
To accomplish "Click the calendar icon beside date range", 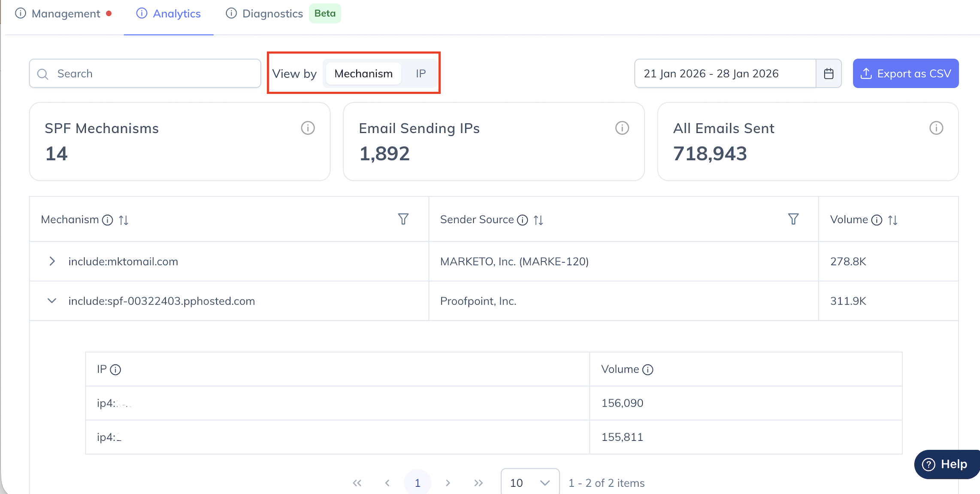I will [x=829, y=74].
